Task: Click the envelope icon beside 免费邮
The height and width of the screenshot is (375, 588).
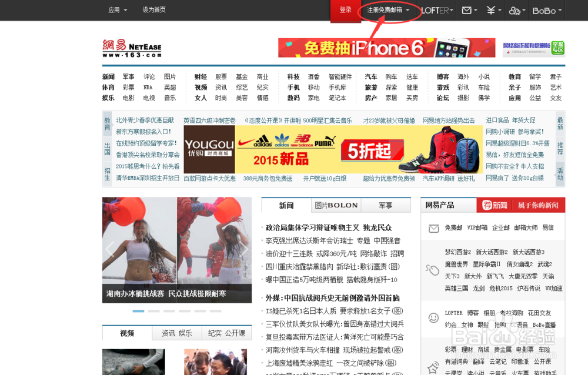Action: coord(433,229)
